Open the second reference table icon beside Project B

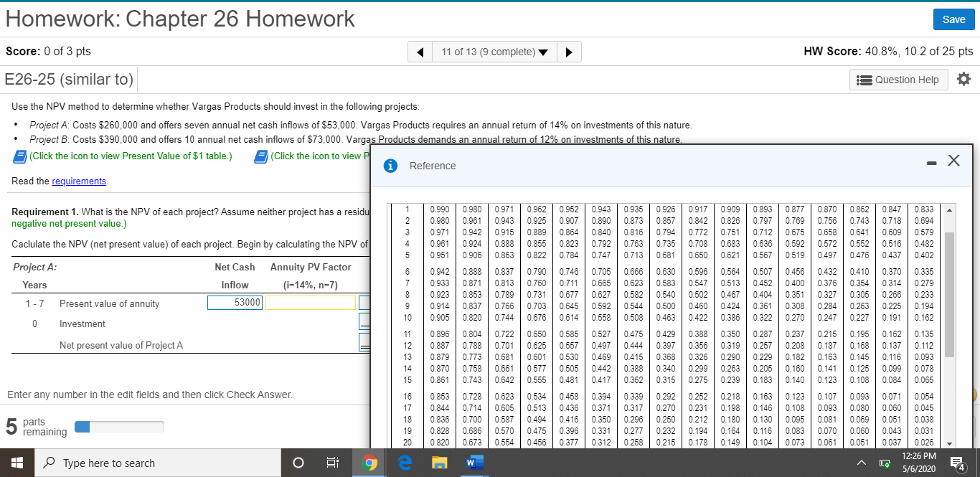click(260, 156)
